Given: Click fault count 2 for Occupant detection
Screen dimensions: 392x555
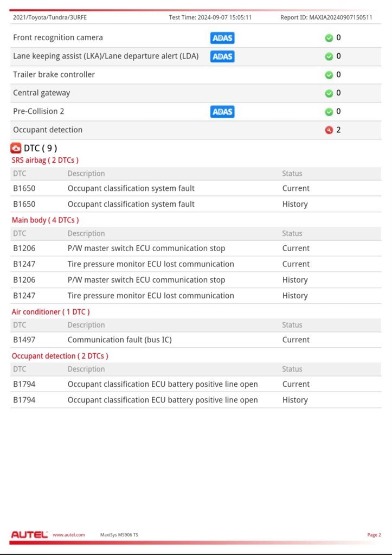Looking at the screenshot, I should tap(338, 130).
